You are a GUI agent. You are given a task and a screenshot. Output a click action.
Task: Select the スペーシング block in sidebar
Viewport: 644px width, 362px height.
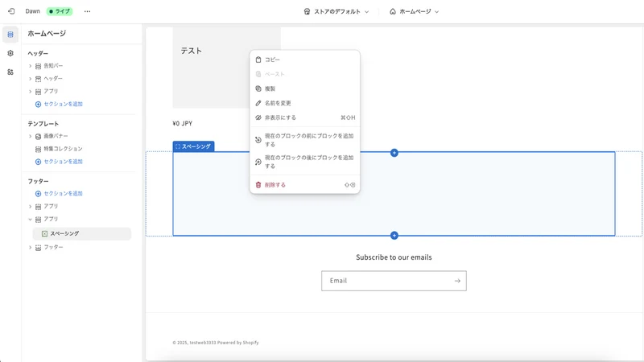82,233
